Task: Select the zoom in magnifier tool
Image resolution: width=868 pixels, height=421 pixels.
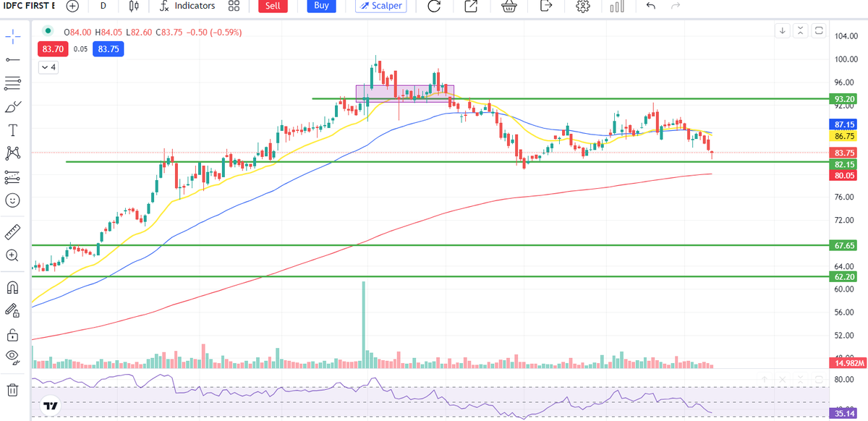Action: (x=12, y=255)
